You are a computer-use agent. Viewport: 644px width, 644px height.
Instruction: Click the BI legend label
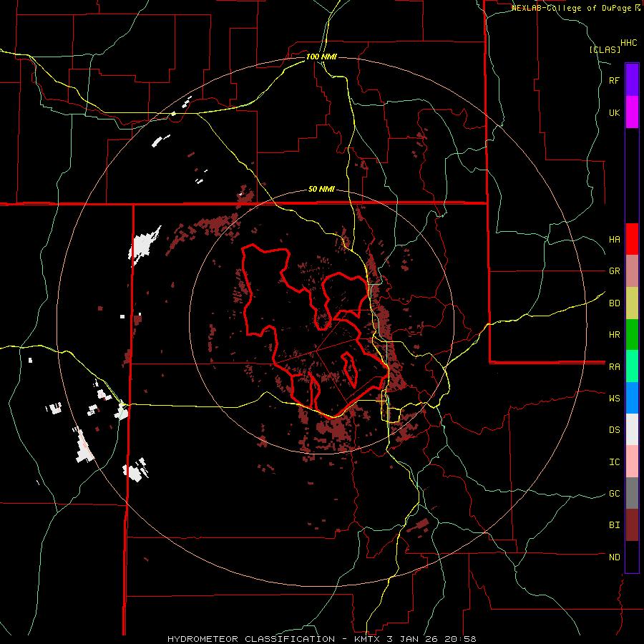click(x=614, y=525)
